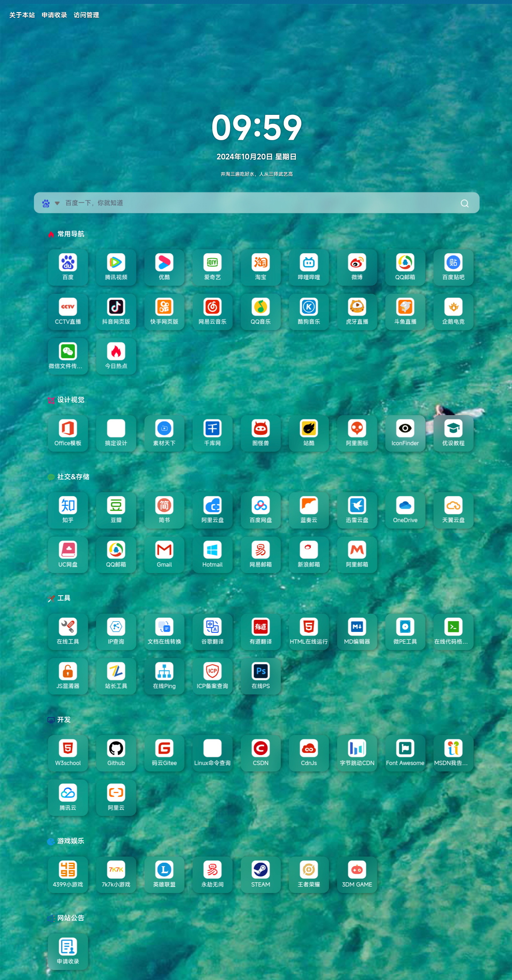Click the IconFinder shortcut
The image size is (512, 980).
405,433
